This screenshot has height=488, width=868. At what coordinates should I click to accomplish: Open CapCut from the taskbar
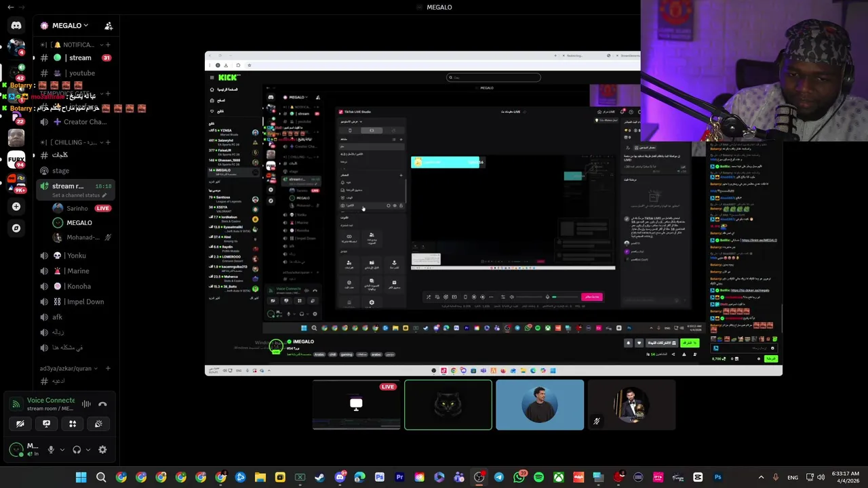698,477
